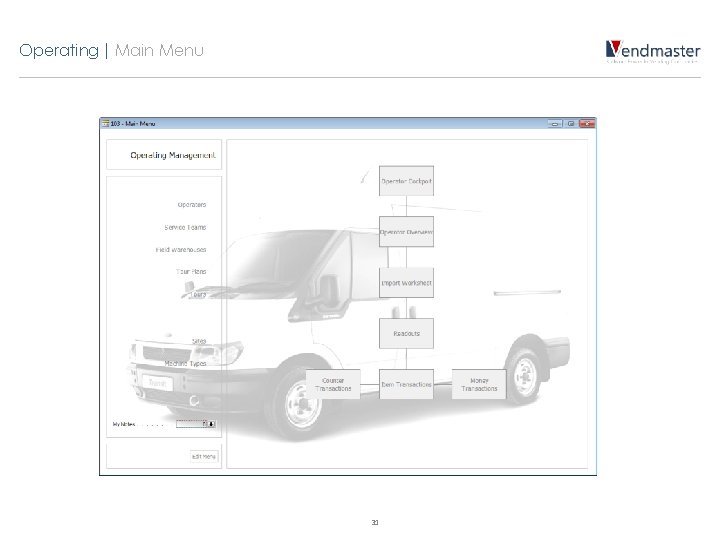Image resolution: width=720 pixels, height=540 pixels.
Task: Minimize the Main Menu window
Action: [x=555, y=124]
